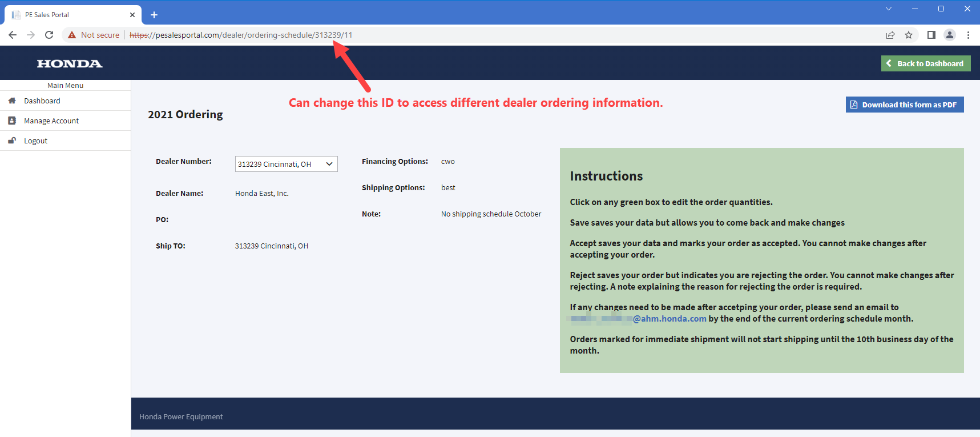980x437 pixels.
Task: Click the Back to Dashboard button
Action: coord(926,63)
